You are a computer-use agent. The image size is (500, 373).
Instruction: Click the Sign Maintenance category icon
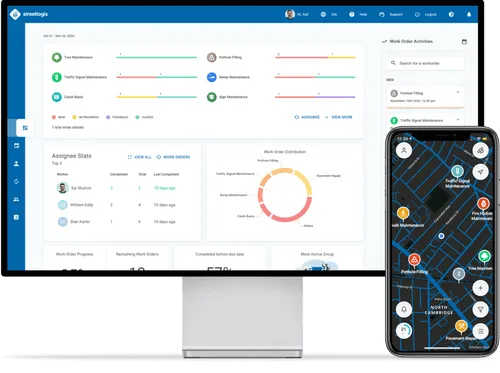(x=212, y=97)
